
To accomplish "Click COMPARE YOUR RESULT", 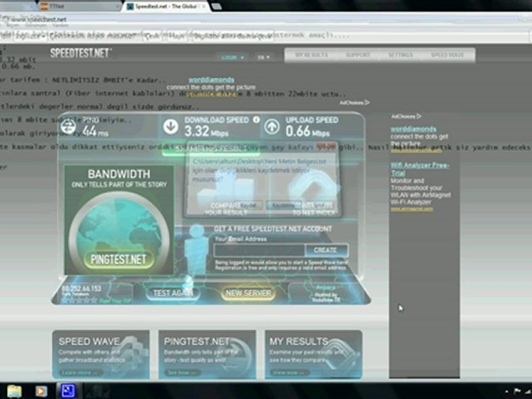I will click(226, 209).
